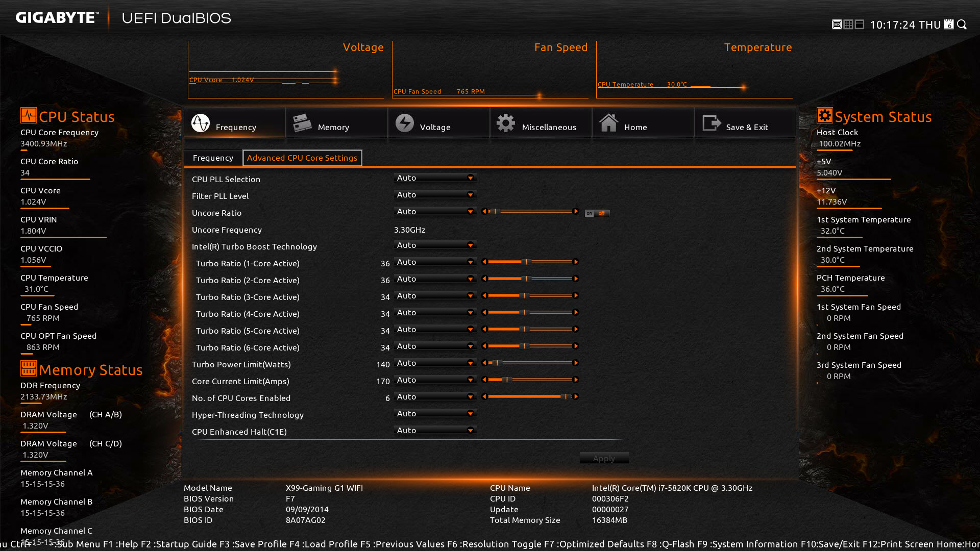Decrease 1-Core Turbo Ratio with left arrow
980x551 pixels.
click(484, 262)
